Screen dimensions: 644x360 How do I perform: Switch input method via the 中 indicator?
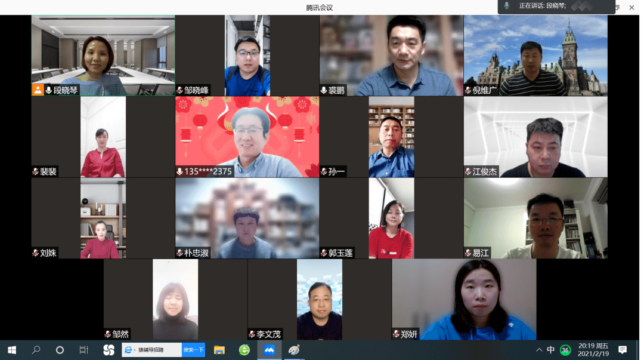[x=551, y=350]
